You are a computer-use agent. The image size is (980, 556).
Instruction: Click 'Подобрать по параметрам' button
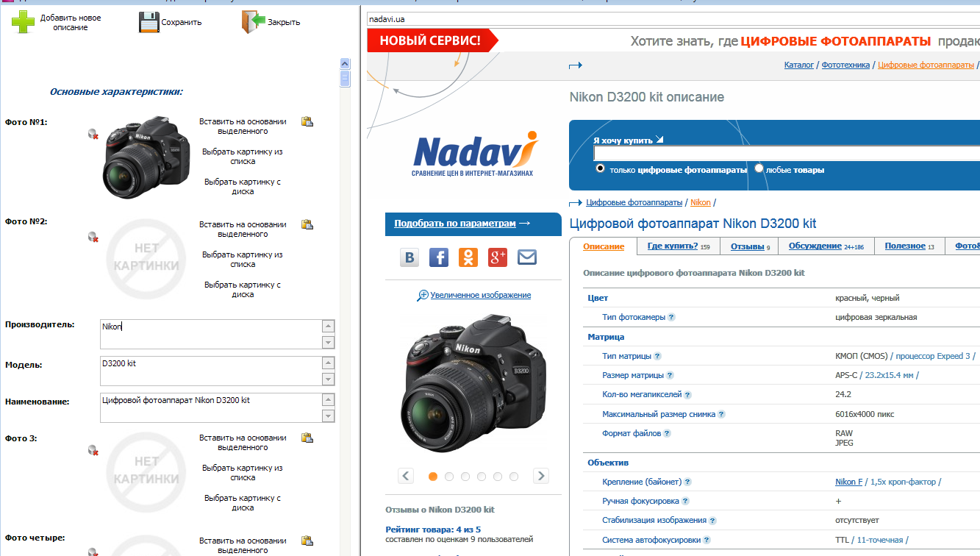click(473, 224)
